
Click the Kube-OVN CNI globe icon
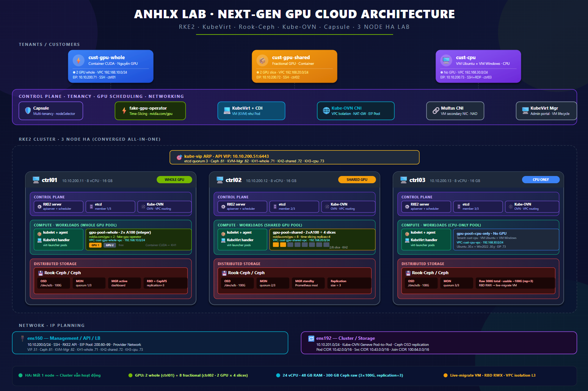(326, 110)
